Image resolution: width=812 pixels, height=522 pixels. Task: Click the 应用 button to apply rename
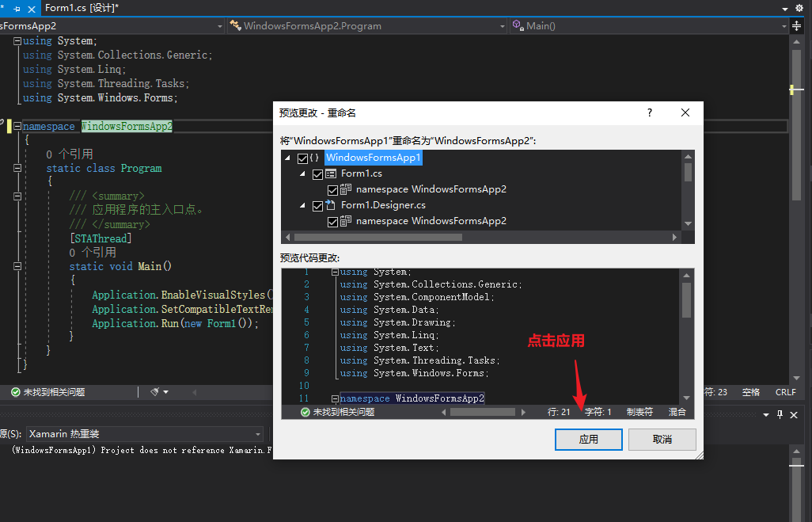(588, 440)
